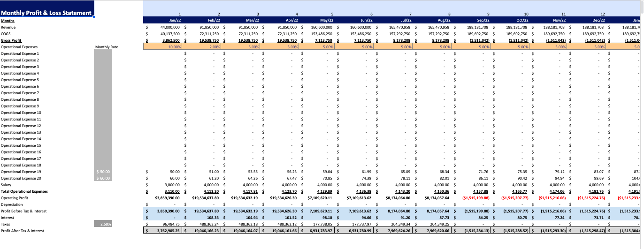Screen dimensions: 644x249
Task: Click Jan/22 gross profit 3,862,500
Action: (x=172, y=40)
